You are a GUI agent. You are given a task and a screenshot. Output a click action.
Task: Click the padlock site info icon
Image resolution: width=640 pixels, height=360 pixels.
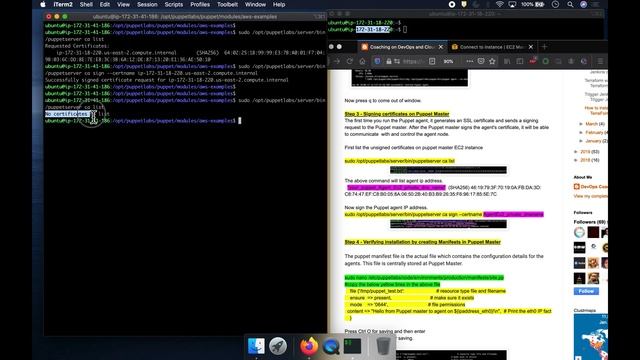click(x=389, y=61)
